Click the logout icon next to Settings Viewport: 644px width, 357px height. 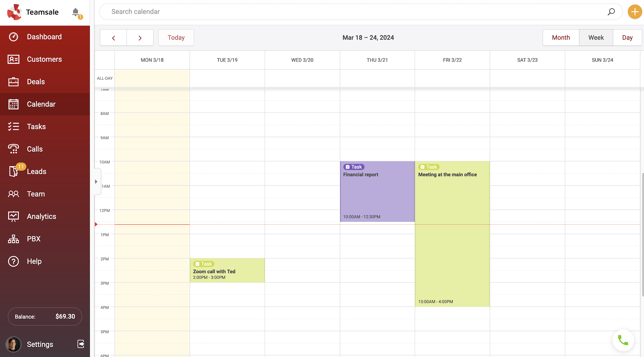[81, 344]
